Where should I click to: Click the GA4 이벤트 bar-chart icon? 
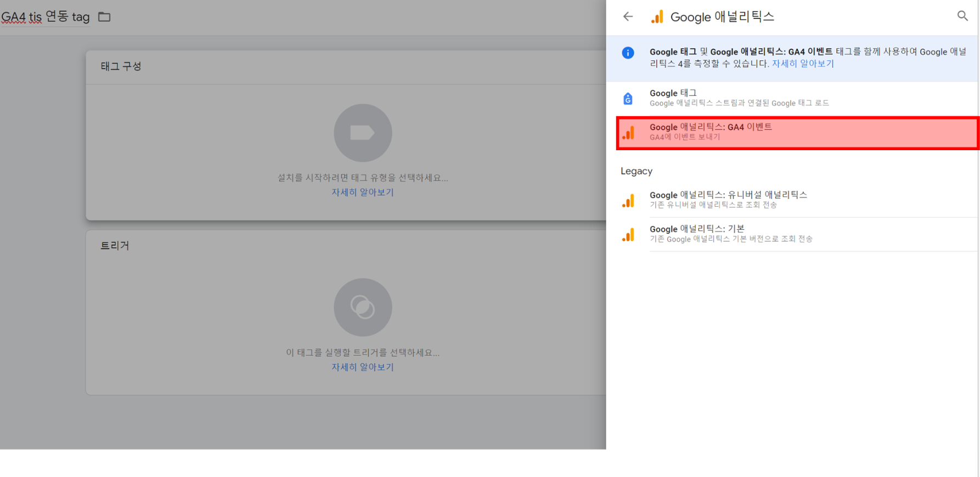(x=628, y=132)
